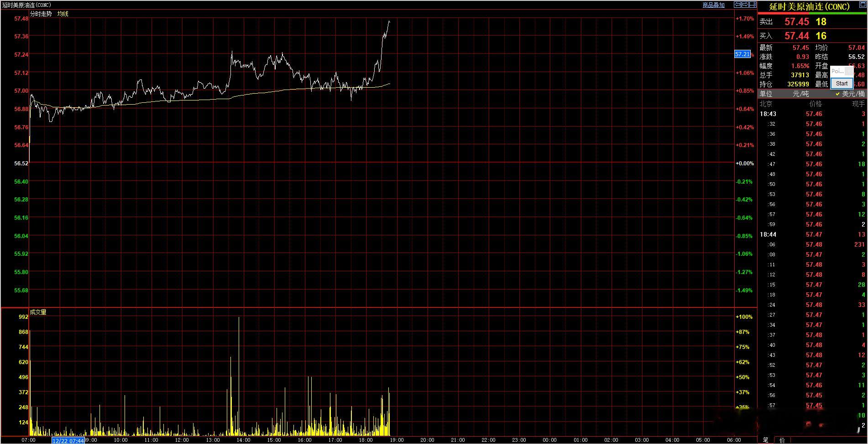Select the 均线 legend label
868x444 pixels.
point(63,14)
